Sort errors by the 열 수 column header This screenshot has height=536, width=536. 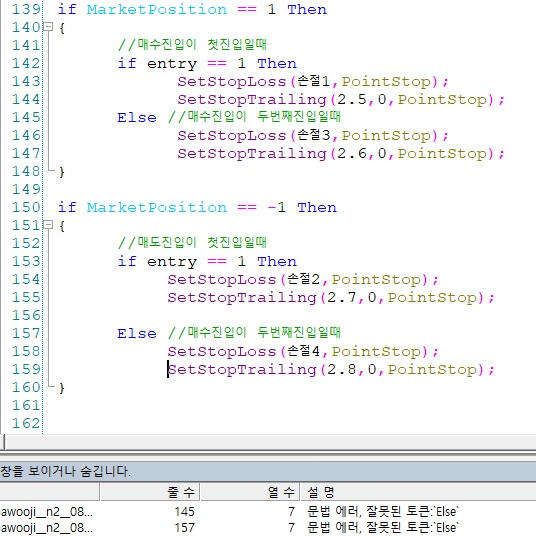point(250,492)
